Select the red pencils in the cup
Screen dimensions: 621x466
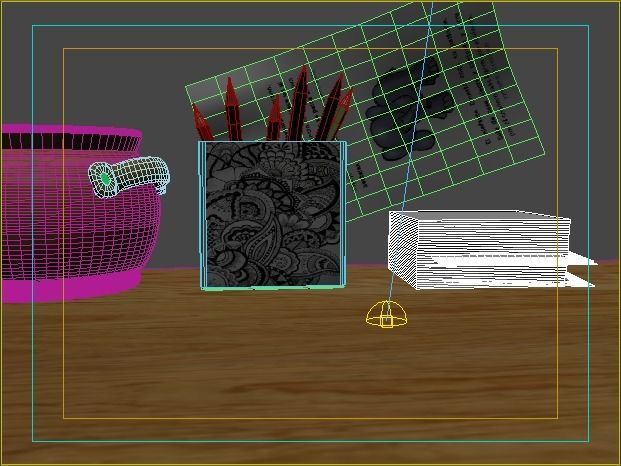[273, 105]
